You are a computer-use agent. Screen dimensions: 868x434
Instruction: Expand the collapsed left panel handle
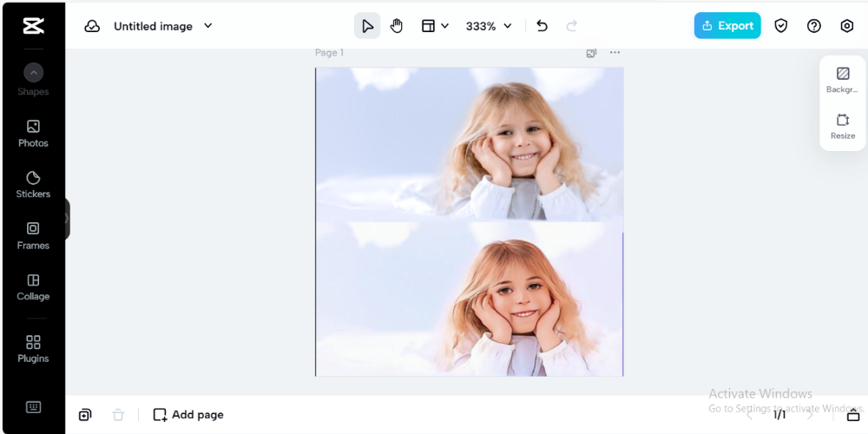[x=67, y=219]
